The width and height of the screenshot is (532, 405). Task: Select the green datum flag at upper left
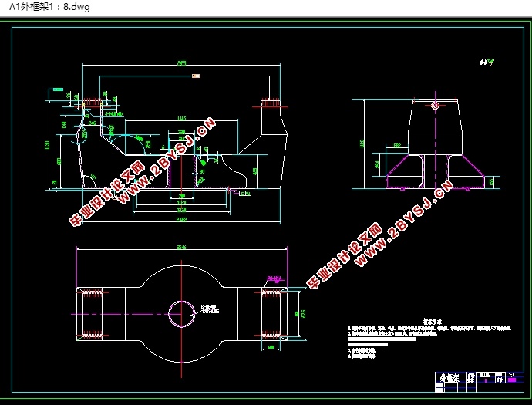pyautogui.click(x=58, y=89)
